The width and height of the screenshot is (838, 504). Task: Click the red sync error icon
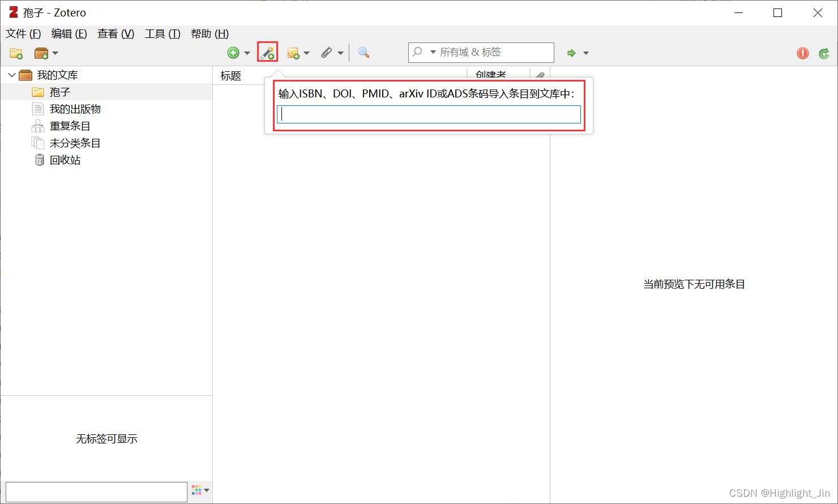click(803, 53)
